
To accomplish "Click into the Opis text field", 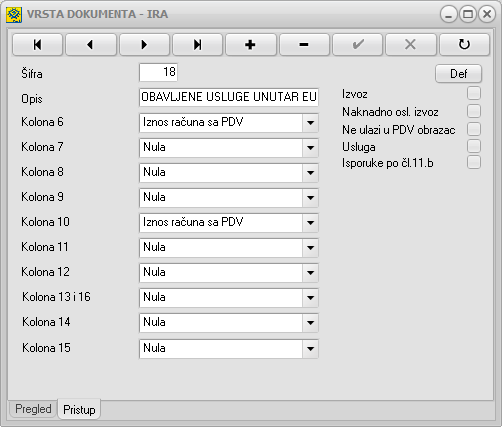I will click(x=229, y=97).
